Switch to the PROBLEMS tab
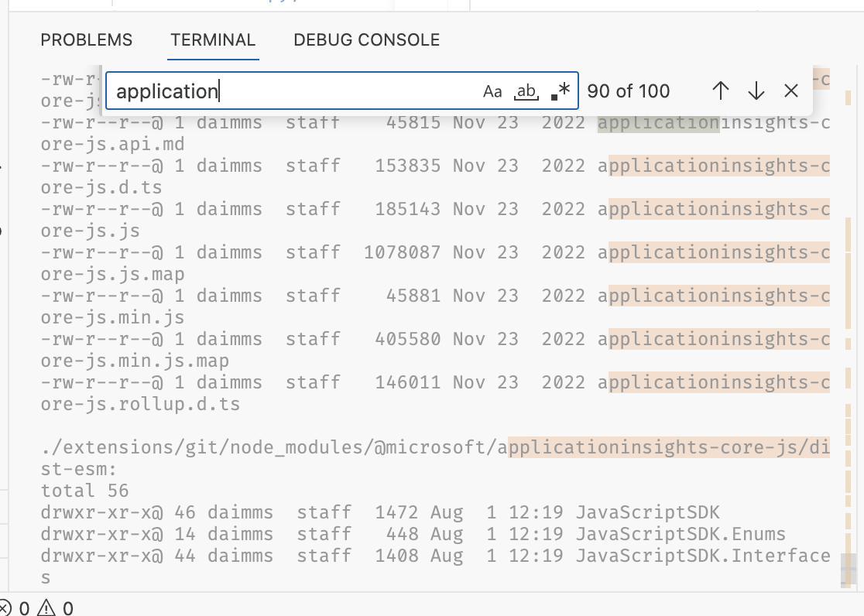The width and height of the screenshot is (864, 616). click(86, 39)
